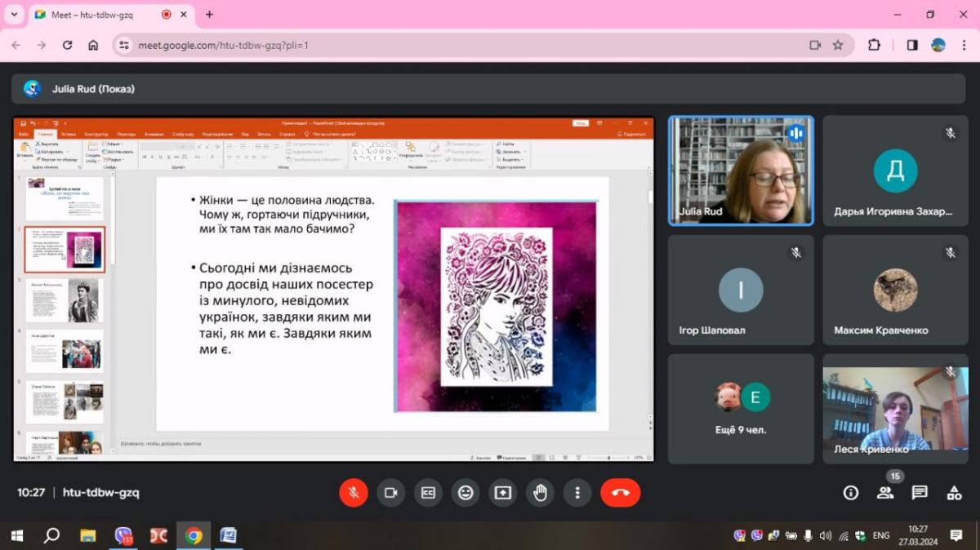Screen dimensions: 980x550
Task: Turn on closed captions
Action: click(428, 493)
